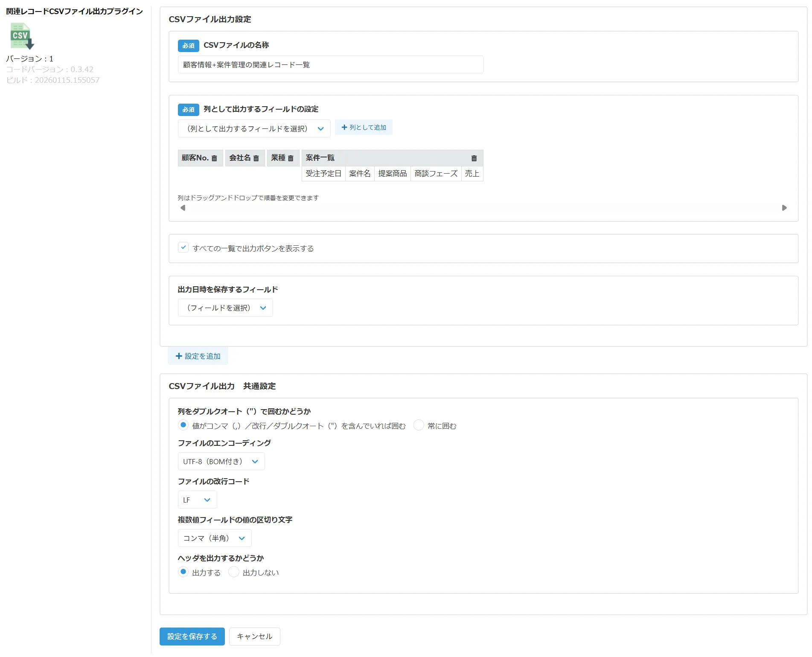Select 出力しない for header output
812x657 pixels.
tap(233, 572)
